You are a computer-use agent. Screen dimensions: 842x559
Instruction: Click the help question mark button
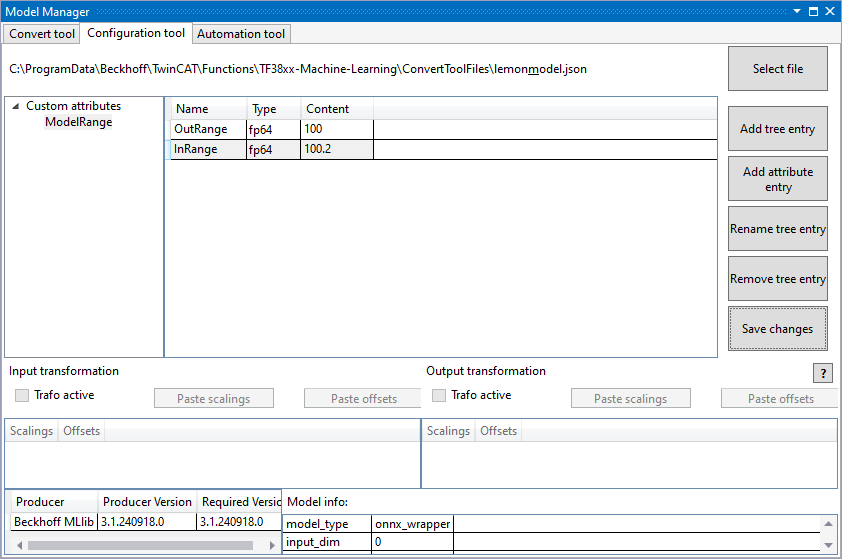pyautogui.click(x=823, y=373)
